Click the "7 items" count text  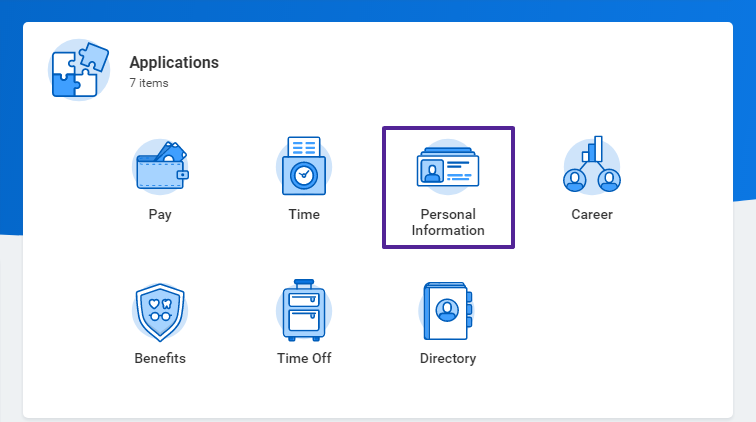(149, 83)
